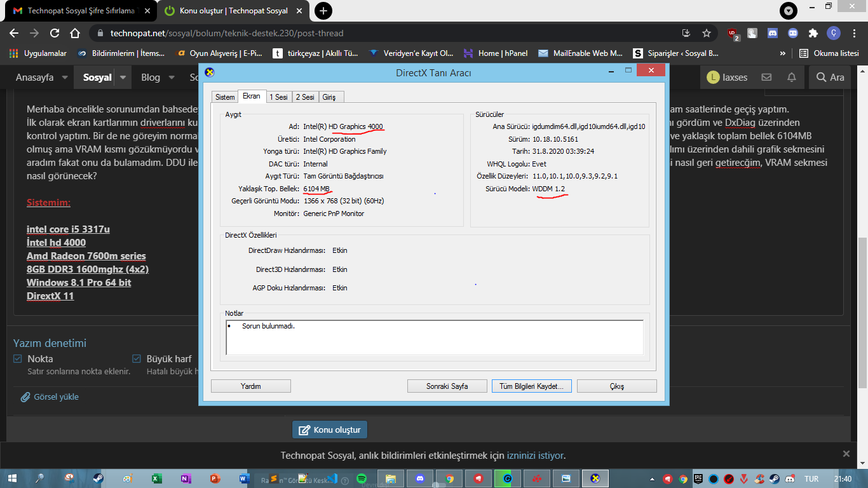The width and height of the screenshot is (868, 488).
Task: Click the page address bar URL
Action: tap(227, 33)
